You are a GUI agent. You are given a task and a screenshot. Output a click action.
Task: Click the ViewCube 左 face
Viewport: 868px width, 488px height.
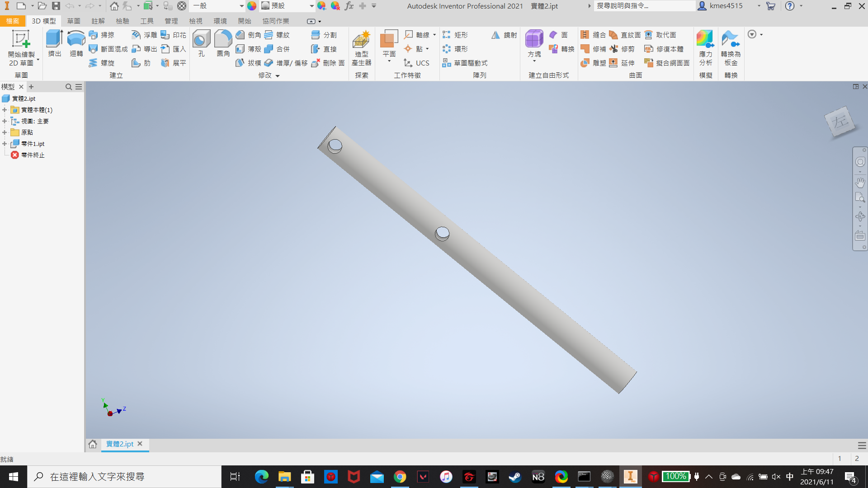pos(840,122)
